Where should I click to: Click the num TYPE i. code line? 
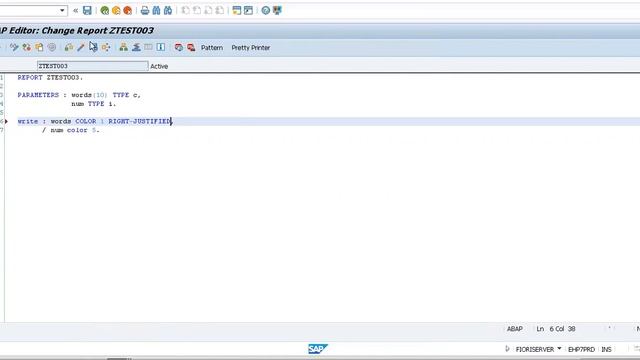click(93, 104)
